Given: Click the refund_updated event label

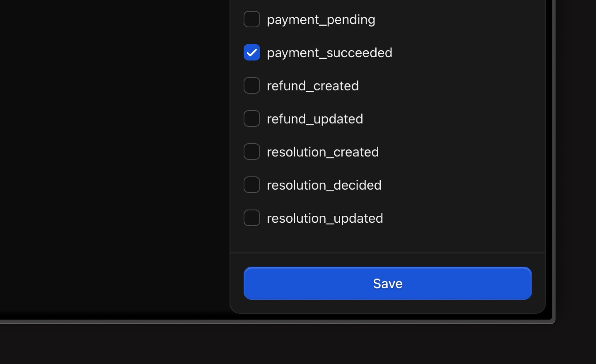Looking at the screenshot, I should tap(315, 119).
